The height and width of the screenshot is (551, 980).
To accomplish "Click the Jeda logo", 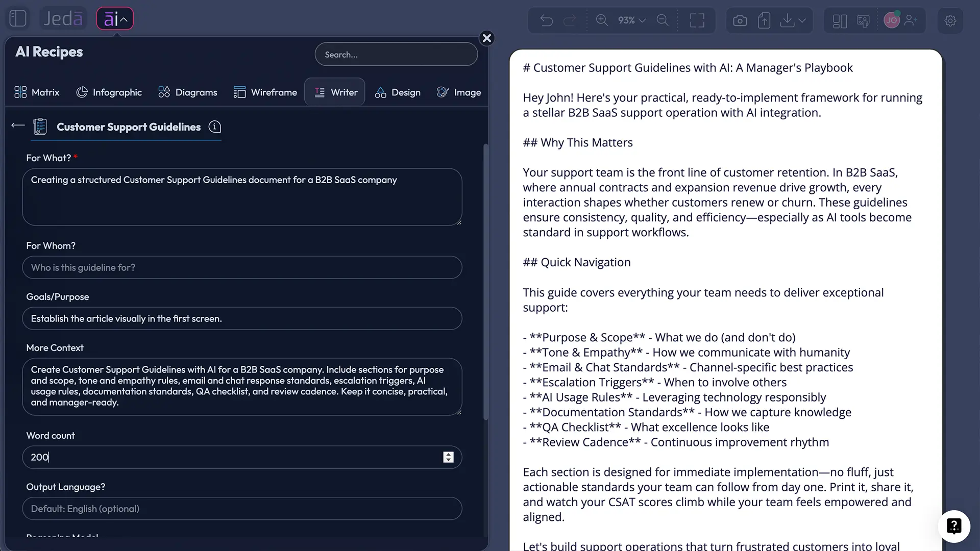I will [63, 19].
